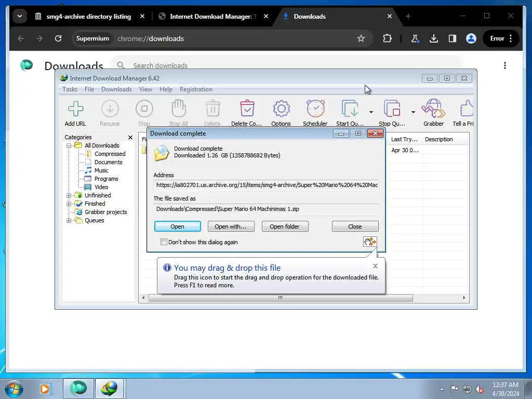Image resolution: width=532 pixels, height=399 pixels.
Task: Collapse the All Downloads tree node
Action: point(69,145)
